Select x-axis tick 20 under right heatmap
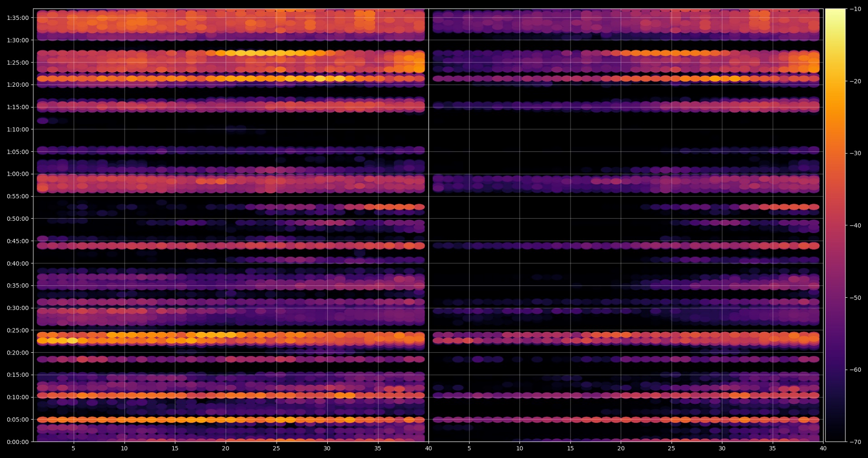 621,449
